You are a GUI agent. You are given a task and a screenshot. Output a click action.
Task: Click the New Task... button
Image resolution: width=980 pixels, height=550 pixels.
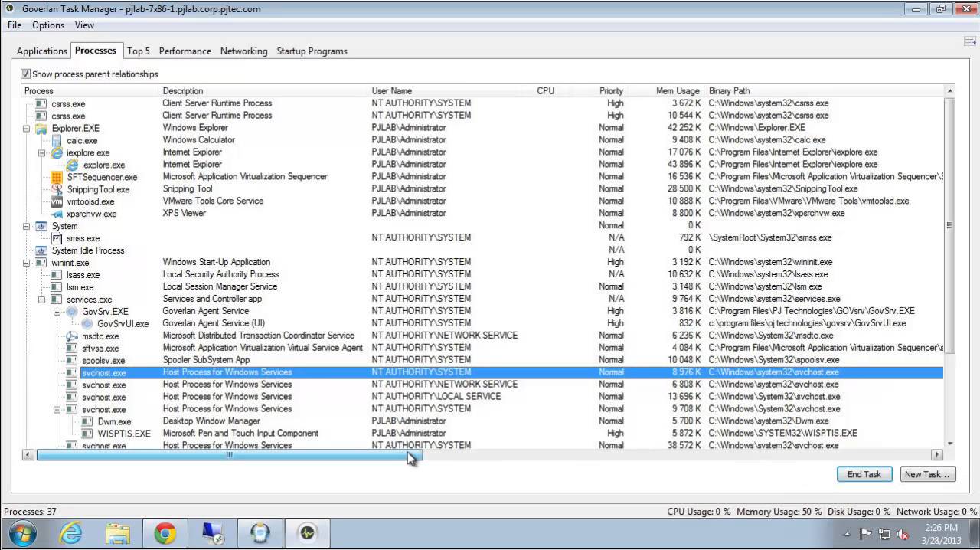(927, 474)
